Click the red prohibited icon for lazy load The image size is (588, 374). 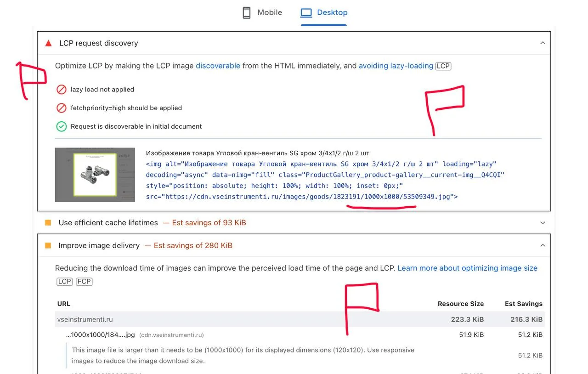pyautogui.click(x=61, y=90)
